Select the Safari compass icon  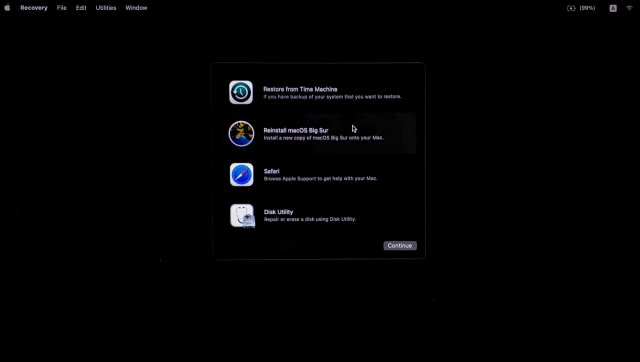point(241,175)
